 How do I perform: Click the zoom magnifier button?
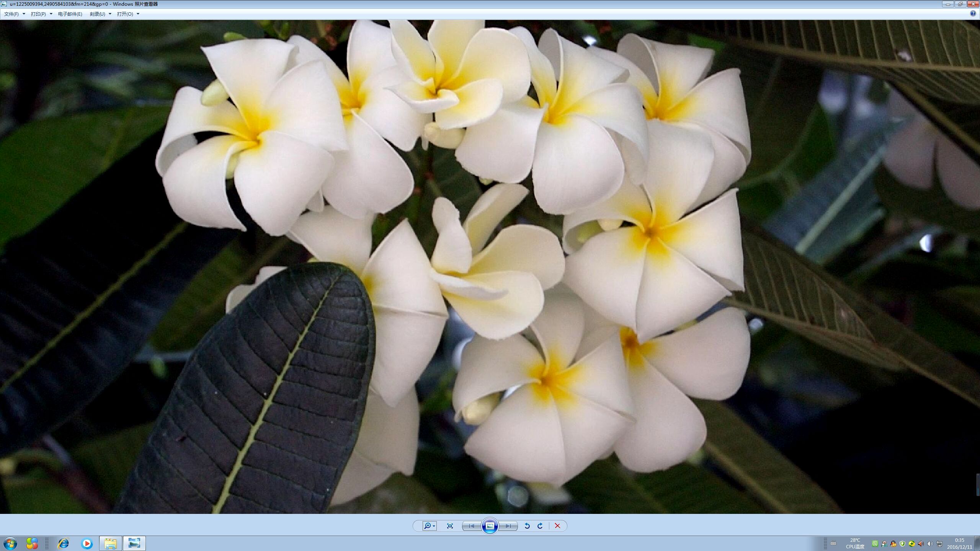[428, 526]
